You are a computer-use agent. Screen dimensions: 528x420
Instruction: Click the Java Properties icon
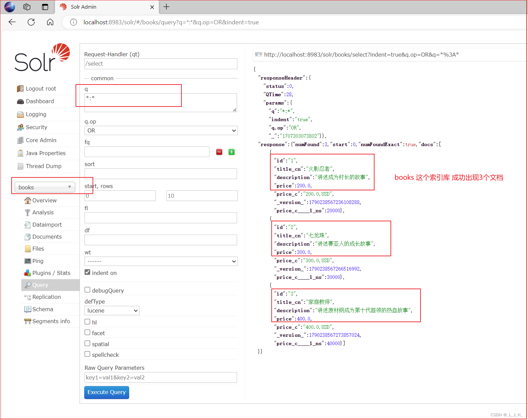[x=20, y=153]
